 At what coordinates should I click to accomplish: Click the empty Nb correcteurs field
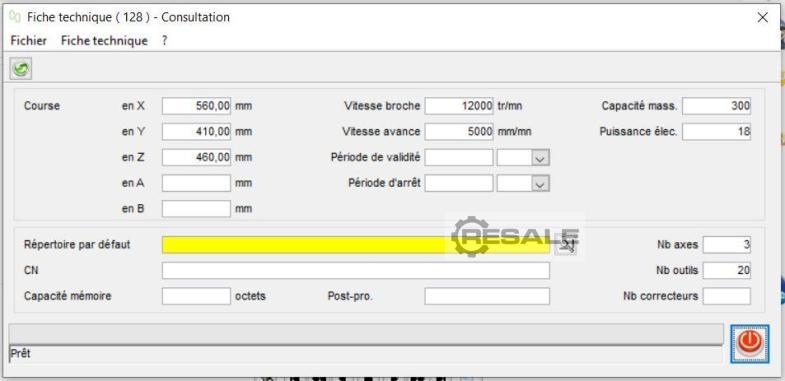727,296
